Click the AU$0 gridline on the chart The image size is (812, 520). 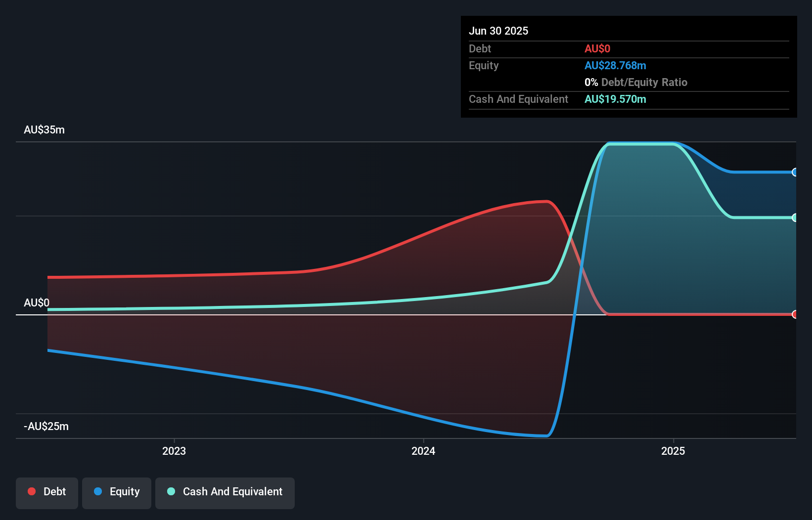coord(346,313)
